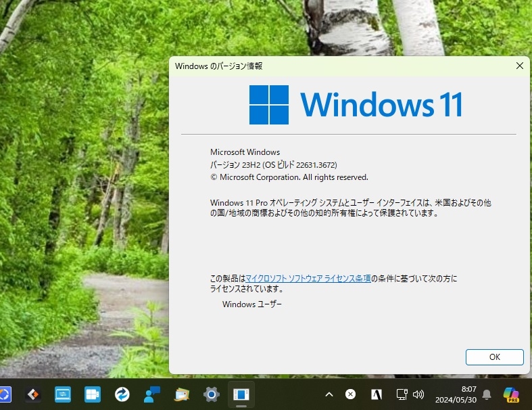Image resolution: width=532 pixels, height=410 pixels.
Task: Click the Windows 11 four-square logo
Action: pos(269,105)
